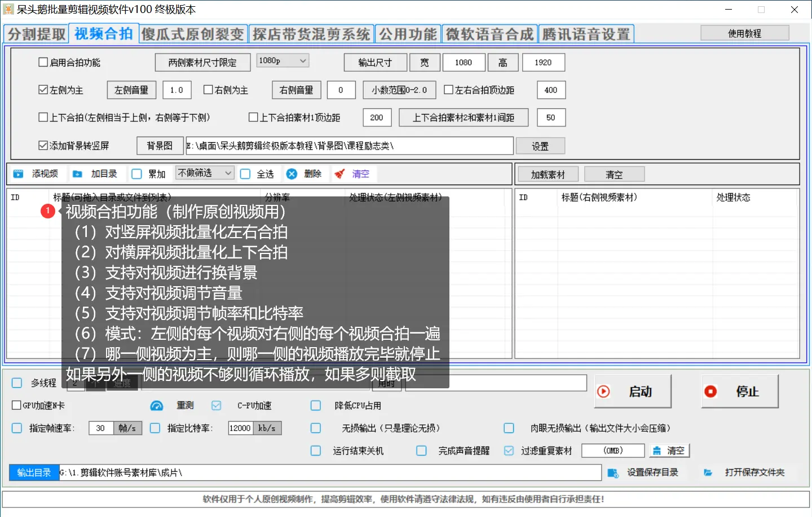812x517 pixels.
Task: Click the 使用教程 tutorial button
Action: pyautogui.click(x=744, y=32)
